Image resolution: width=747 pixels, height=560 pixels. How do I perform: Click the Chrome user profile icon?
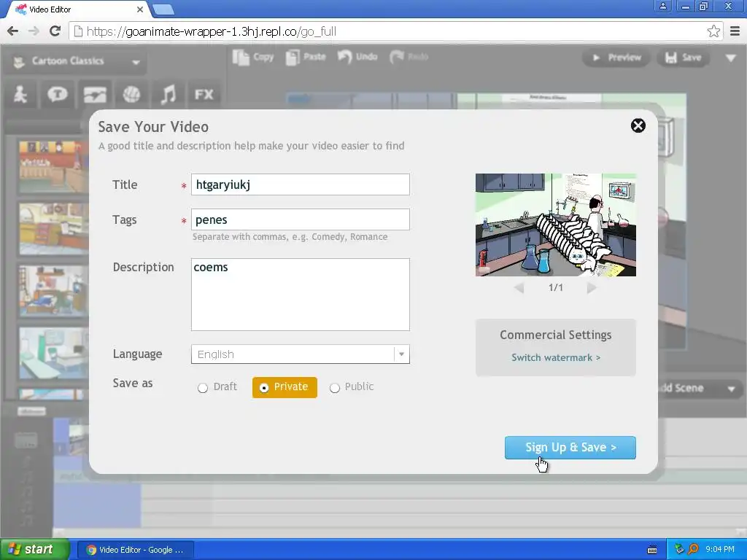662,6
